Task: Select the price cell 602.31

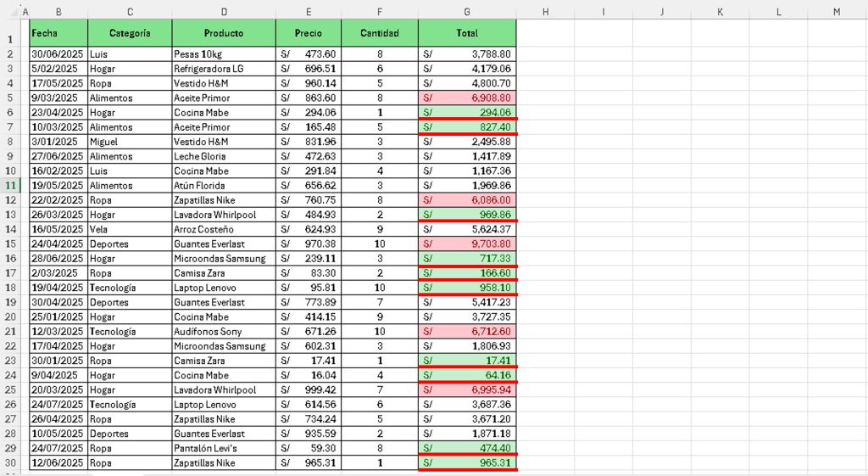Action: (x=309, y=346)
